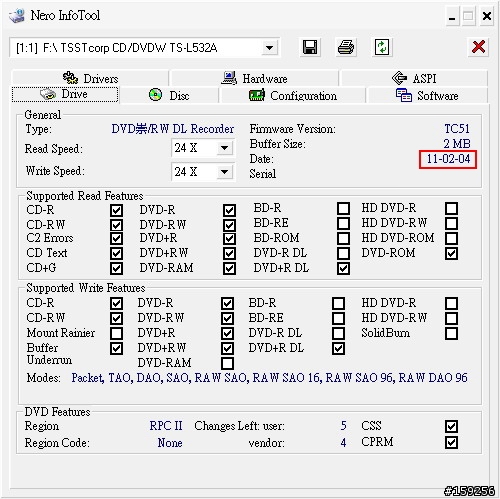The width and height of the screenshot is (500, 499).
Task: Switch to the Software tab
Action: pos(427,96)
